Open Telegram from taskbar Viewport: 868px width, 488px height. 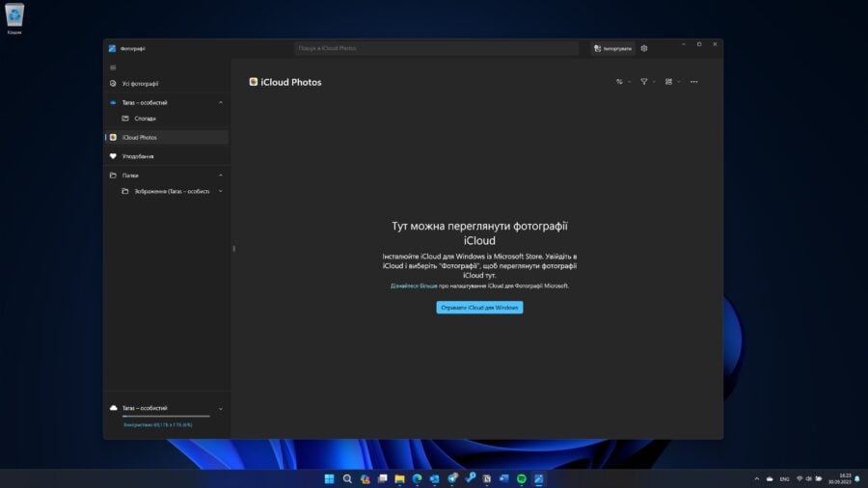tap(452, 478)
